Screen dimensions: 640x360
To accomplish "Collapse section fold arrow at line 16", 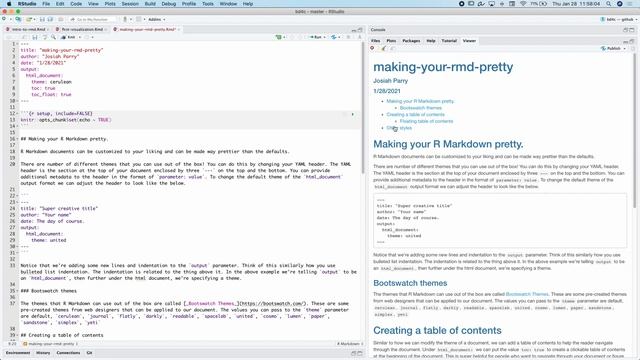I will (17, 139).
